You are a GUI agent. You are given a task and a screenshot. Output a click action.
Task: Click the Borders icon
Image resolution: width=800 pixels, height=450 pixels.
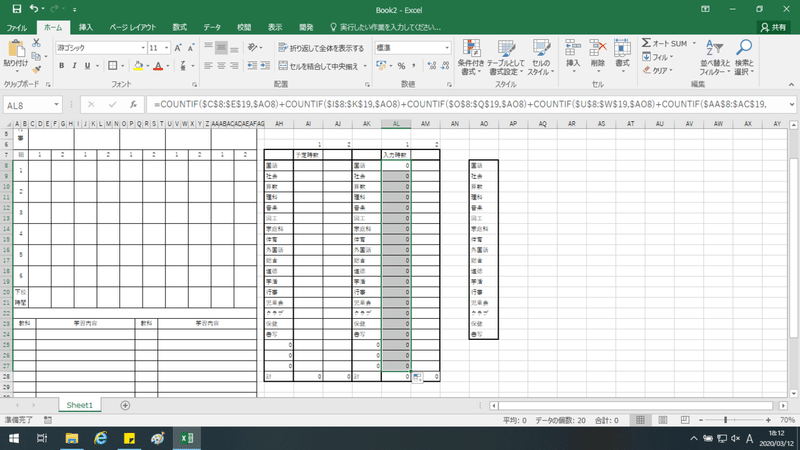pyautogui.click(x=113, y=66)
